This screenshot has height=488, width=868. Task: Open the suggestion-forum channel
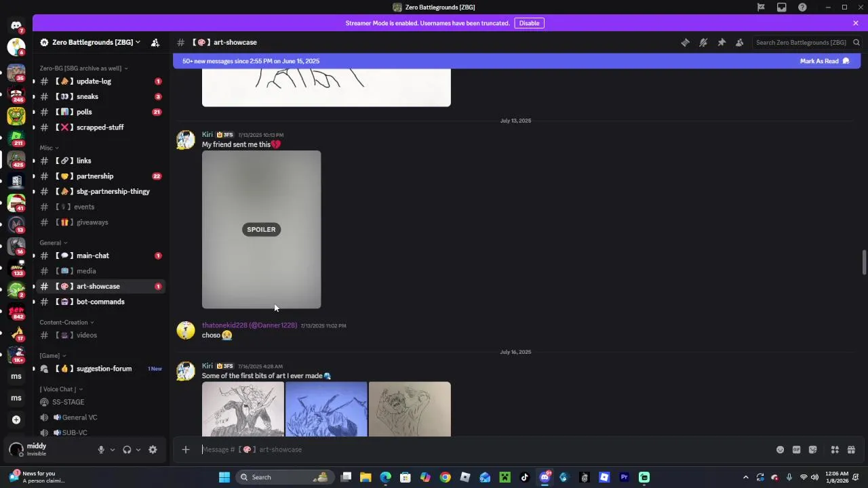100,369
